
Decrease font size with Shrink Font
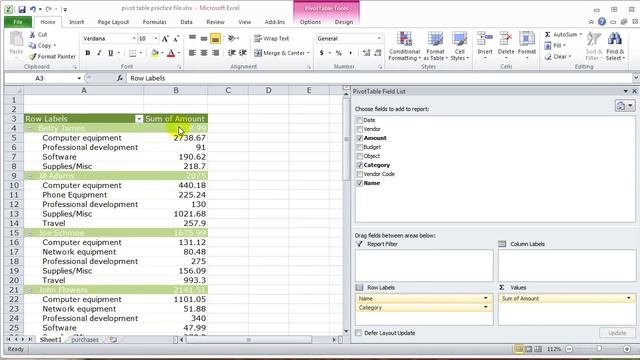click(x=176, y=39)
